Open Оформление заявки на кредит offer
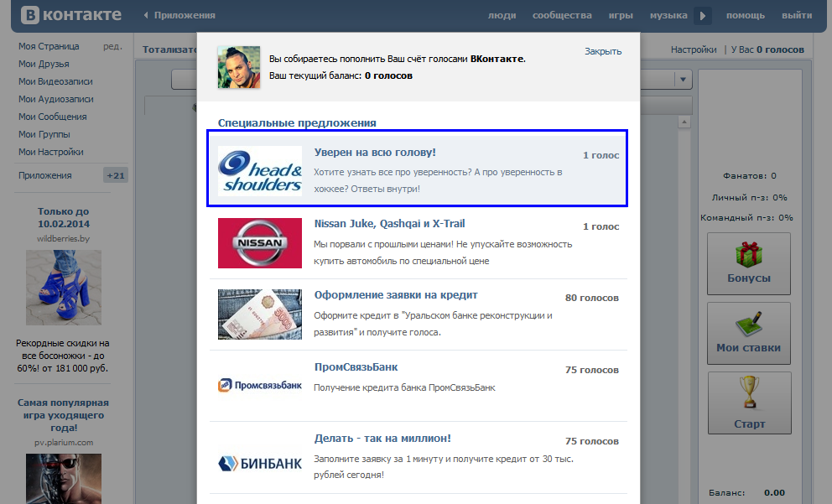Screen dimensions: 832x504 [396, 295]
